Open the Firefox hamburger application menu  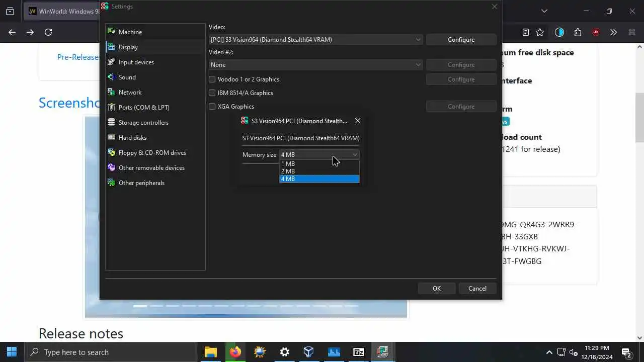pyautogui.click(x=632, y=32)
